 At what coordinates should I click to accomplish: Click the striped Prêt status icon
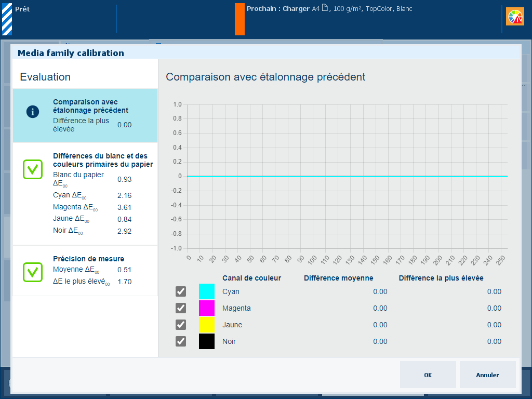7,19
